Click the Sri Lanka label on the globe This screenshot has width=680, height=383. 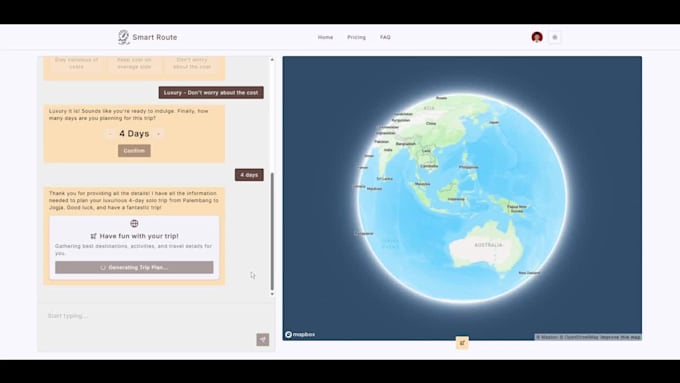pos(385,179)
